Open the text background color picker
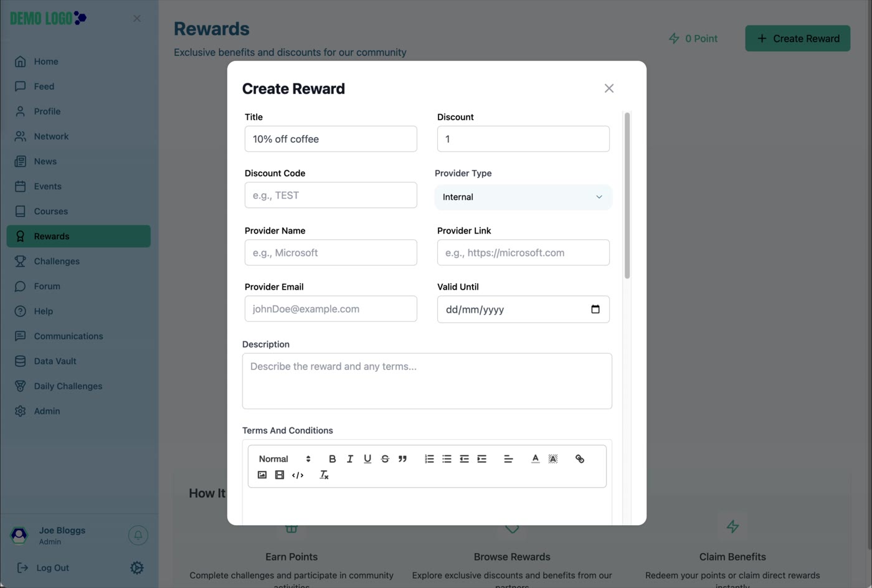 [x=552, y=458]
